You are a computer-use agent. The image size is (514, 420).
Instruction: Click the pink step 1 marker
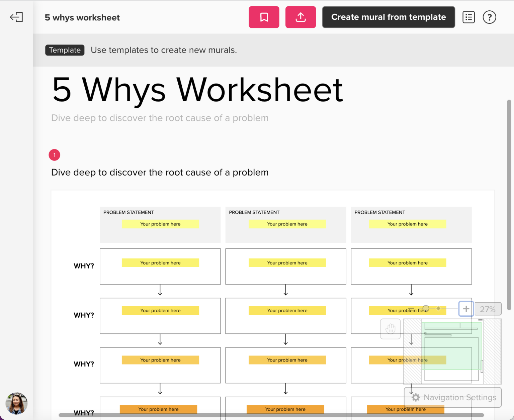54,155
